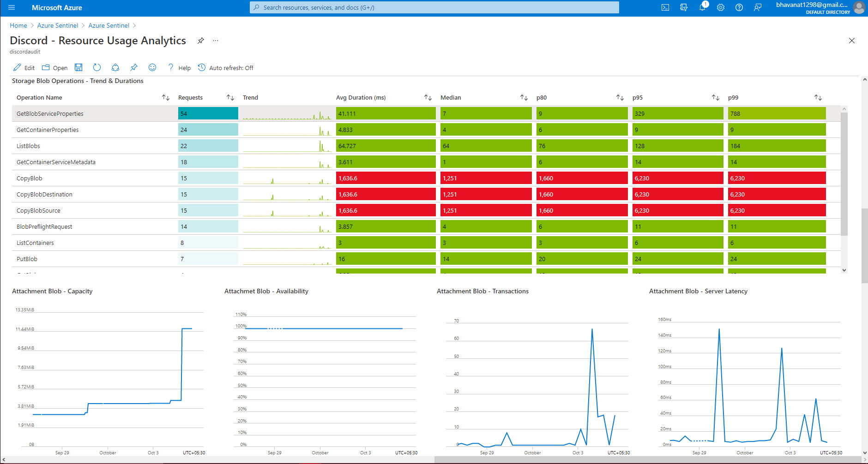
Task: Click the Share workbook icon
Action: click(x=115, y=67)
